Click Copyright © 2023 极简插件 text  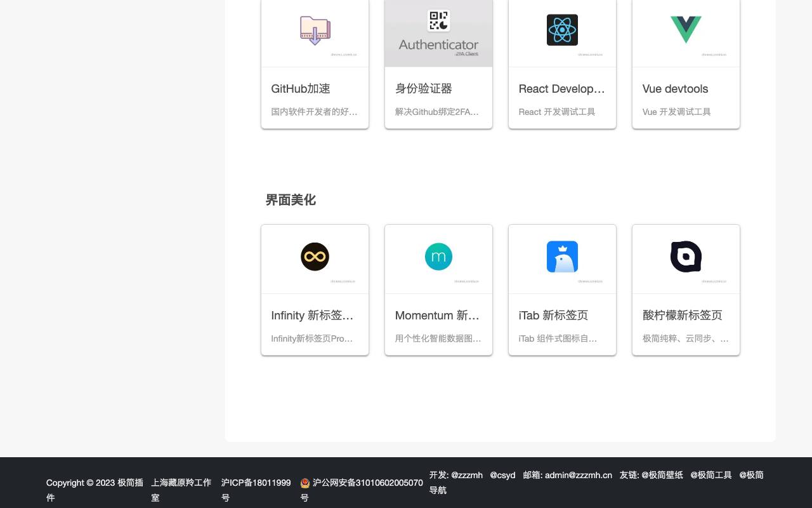pos(95,490)
